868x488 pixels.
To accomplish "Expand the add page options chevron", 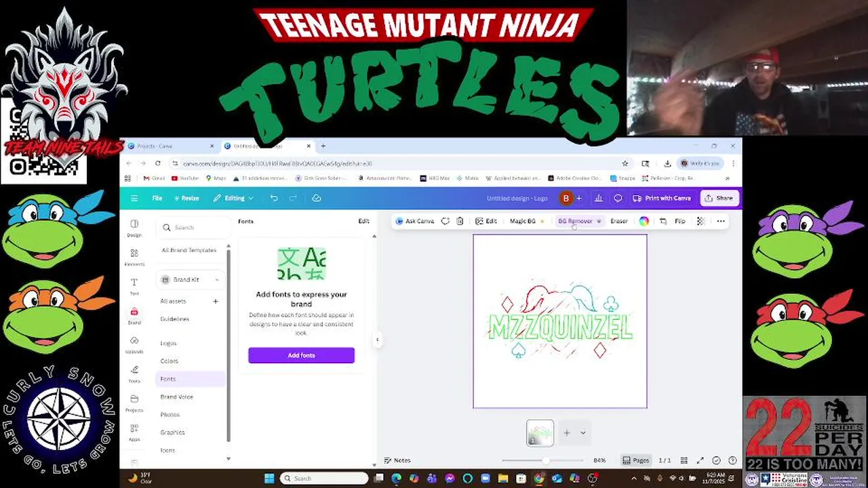I will 583,433.
